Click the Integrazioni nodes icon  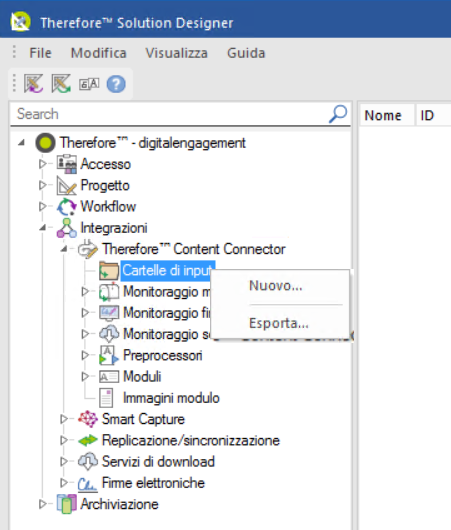67,228
